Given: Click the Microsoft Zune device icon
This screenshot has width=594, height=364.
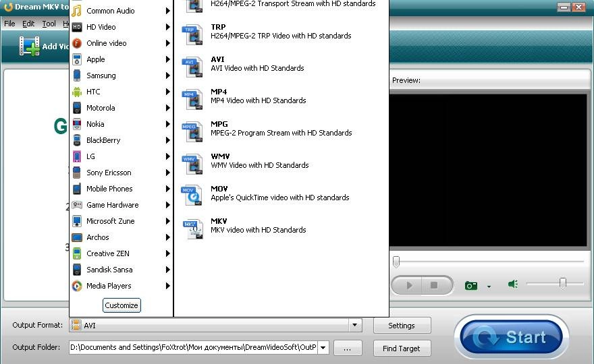Looking at the screenshot, I should pos(77,221).
